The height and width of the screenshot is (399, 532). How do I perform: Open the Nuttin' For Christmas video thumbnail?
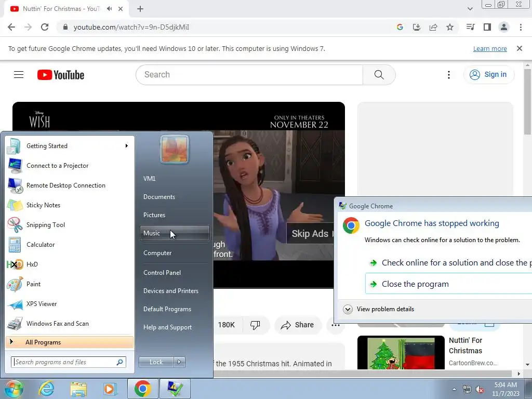coord(401,353)
